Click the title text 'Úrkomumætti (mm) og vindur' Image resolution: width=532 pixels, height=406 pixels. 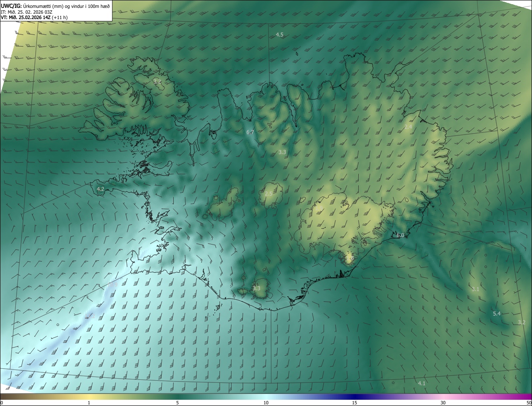coord(54,6)
